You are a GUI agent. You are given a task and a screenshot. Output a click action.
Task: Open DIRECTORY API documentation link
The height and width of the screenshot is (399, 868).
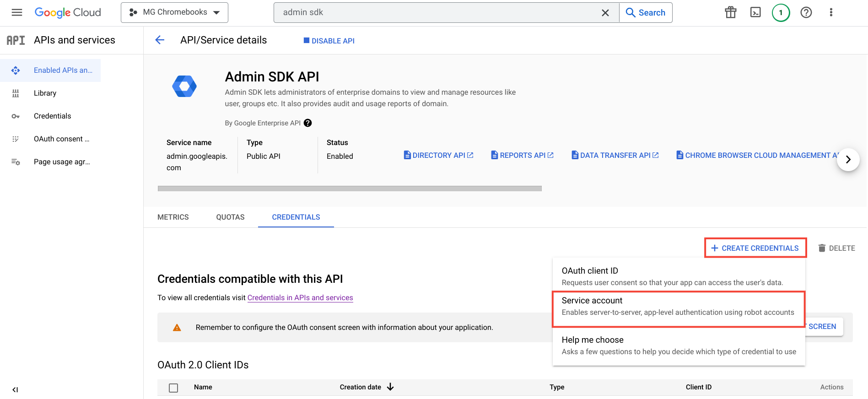point(438,156)
